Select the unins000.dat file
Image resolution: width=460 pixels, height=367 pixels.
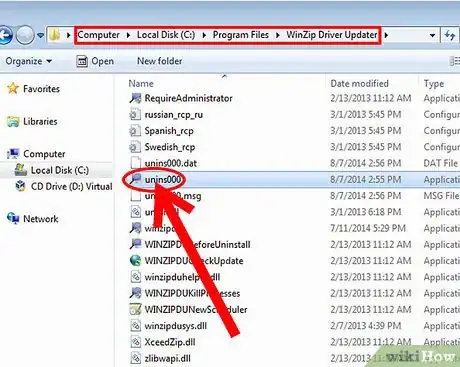pyautogui.click(x=171, y=163)
